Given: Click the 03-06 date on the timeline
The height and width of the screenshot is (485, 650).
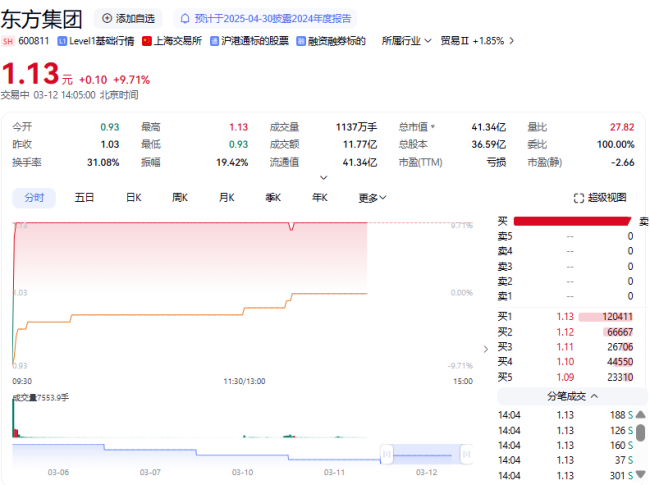Looking at the screenshot, I should (58, 472).
